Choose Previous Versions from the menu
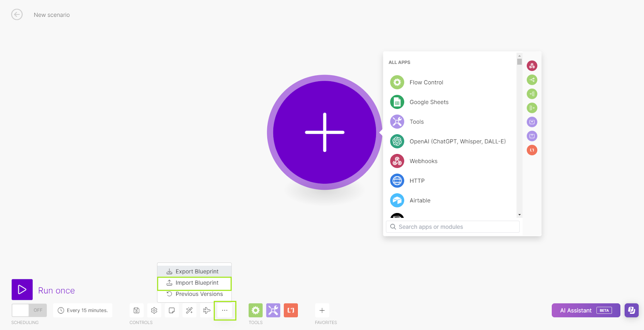 click(x=194, y=294)
